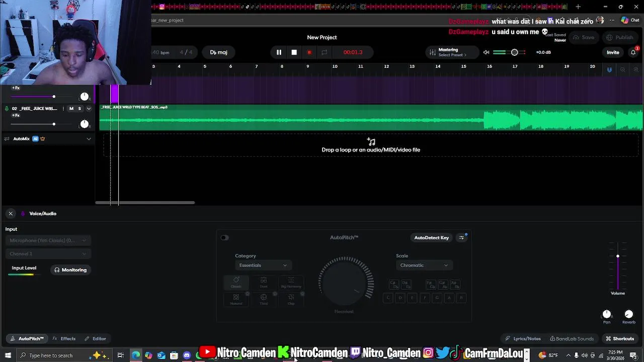Screen dimensions: 644x362
Task: Click the AutoMix crown premium icon
Action: point(43,139)
